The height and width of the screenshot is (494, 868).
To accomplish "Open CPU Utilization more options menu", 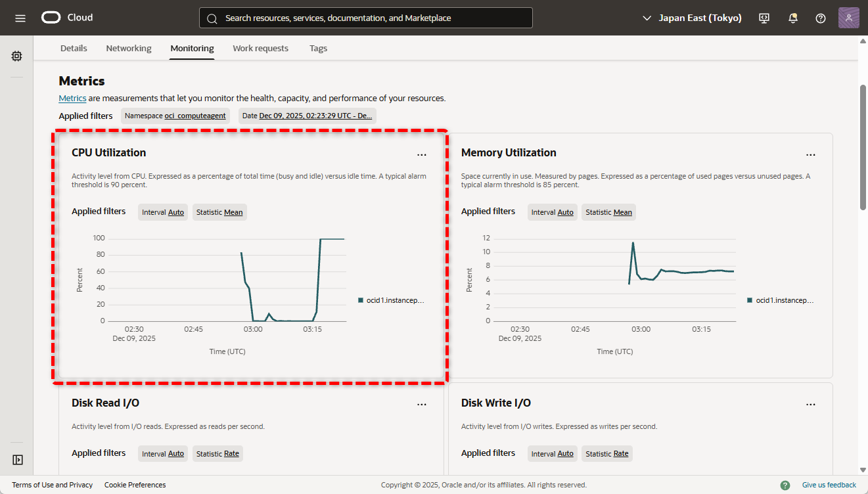I will (x=422, y=154).
